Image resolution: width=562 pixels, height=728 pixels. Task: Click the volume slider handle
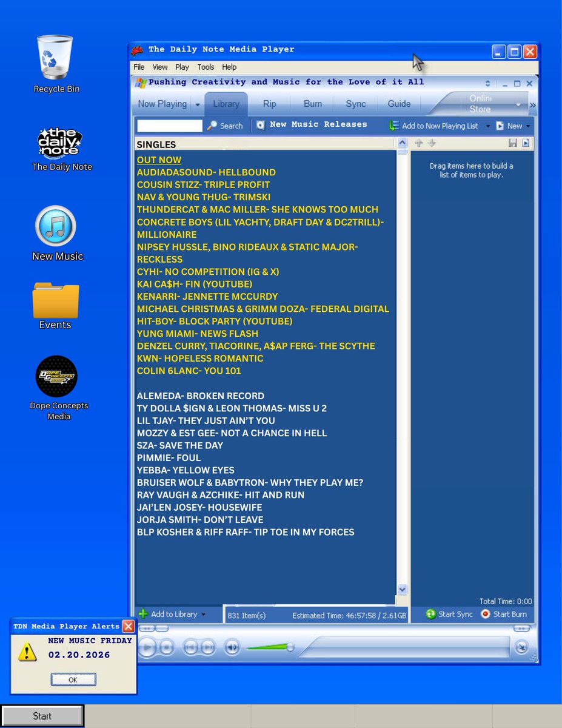point(290,647)
